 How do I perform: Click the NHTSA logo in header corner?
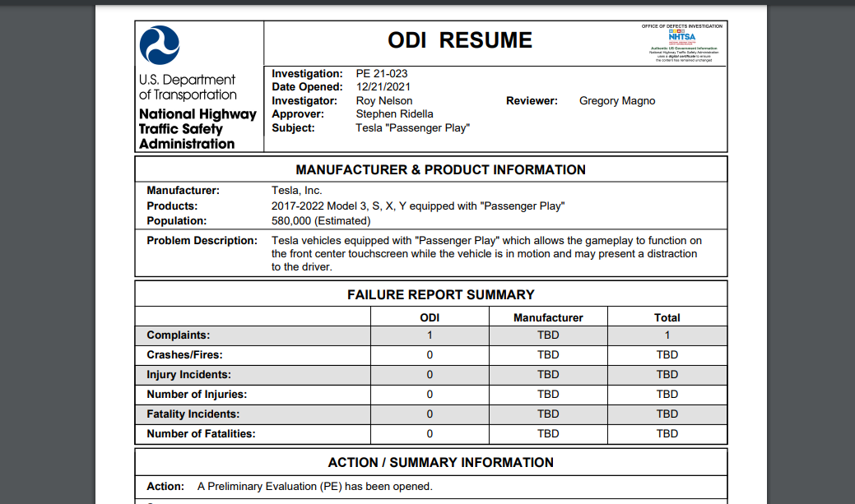point(682,38)
